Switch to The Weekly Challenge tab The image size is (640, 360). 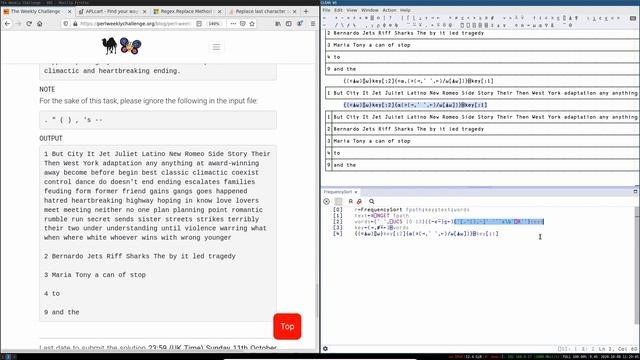[36, 11]
